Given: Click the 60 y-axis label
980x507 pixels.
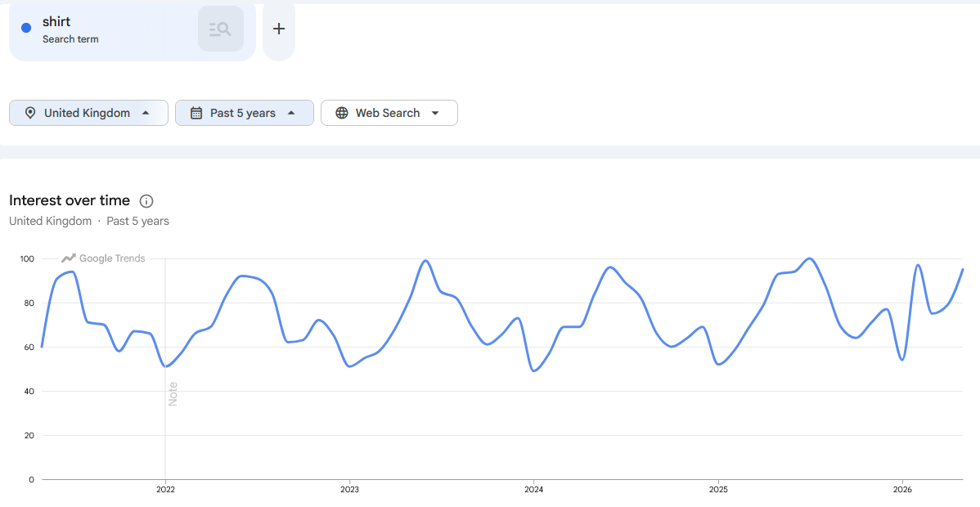Looking at the screenshot, I should click(x=29, y=347).
